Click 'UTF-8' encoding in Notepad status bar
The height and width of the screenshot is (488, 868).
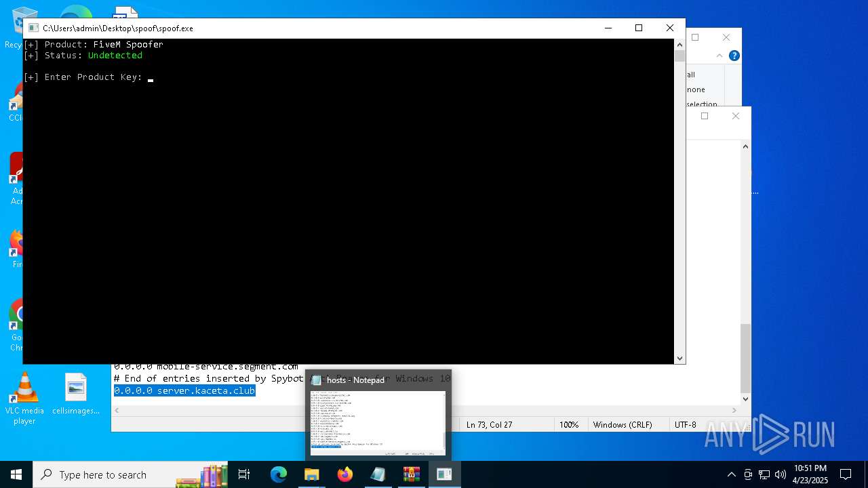(x=685, y=424)
